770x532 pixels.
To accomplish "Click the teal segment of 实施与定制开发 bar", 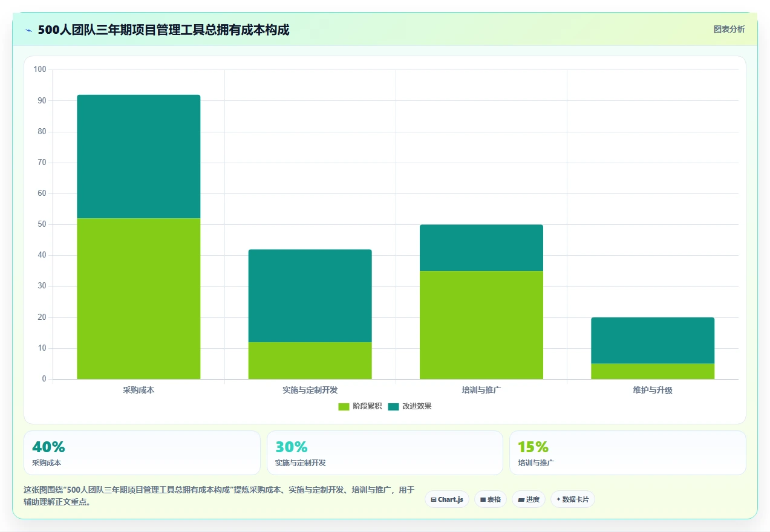I will pos(310,296).
